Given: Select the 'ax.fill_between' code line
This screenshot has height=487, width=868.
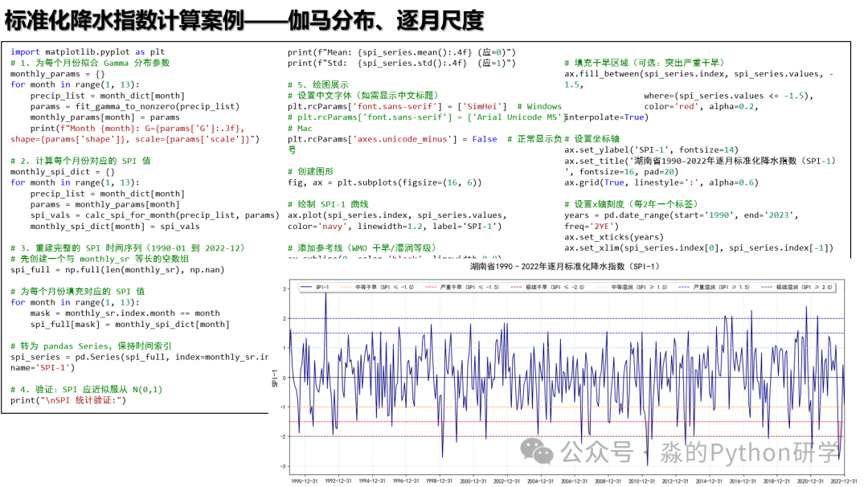Looking at the screenshot, I should click(x=698, y=74).
